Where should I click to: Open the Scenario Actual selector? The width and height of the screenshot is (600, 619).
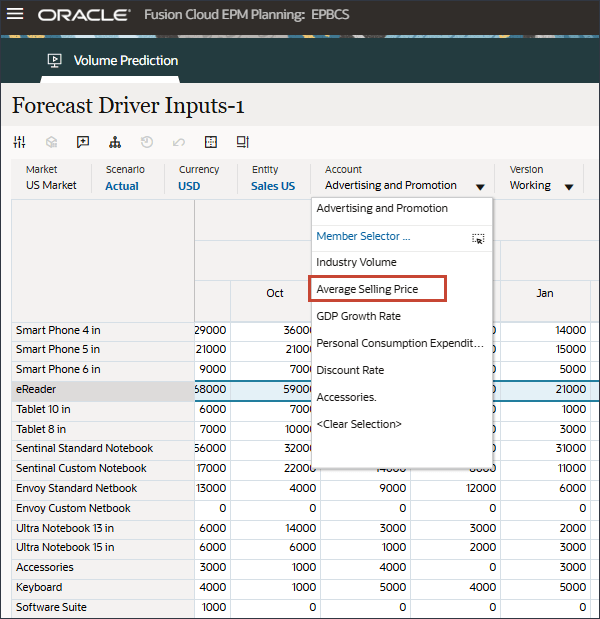[122, 186]
